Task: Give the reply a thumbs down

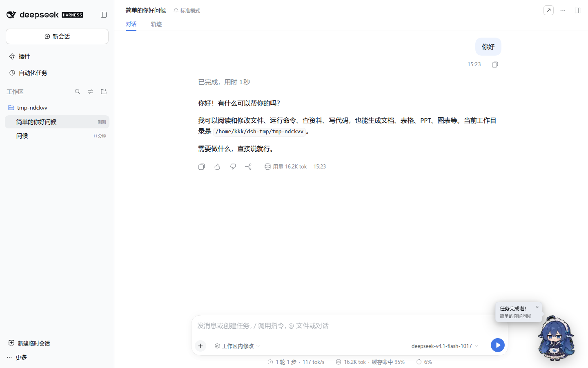Action: click(x=233, y=167)
